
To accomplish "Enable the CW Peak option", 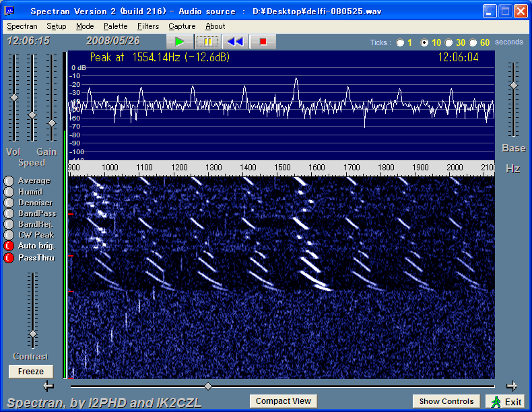I will (x=9, y=235).
